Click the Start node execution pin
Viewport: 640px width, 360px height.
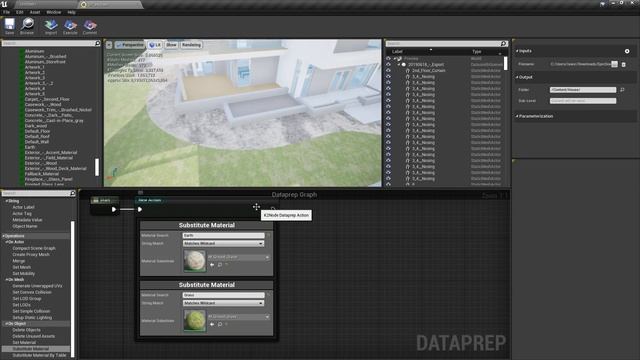(x=114, y=209)
